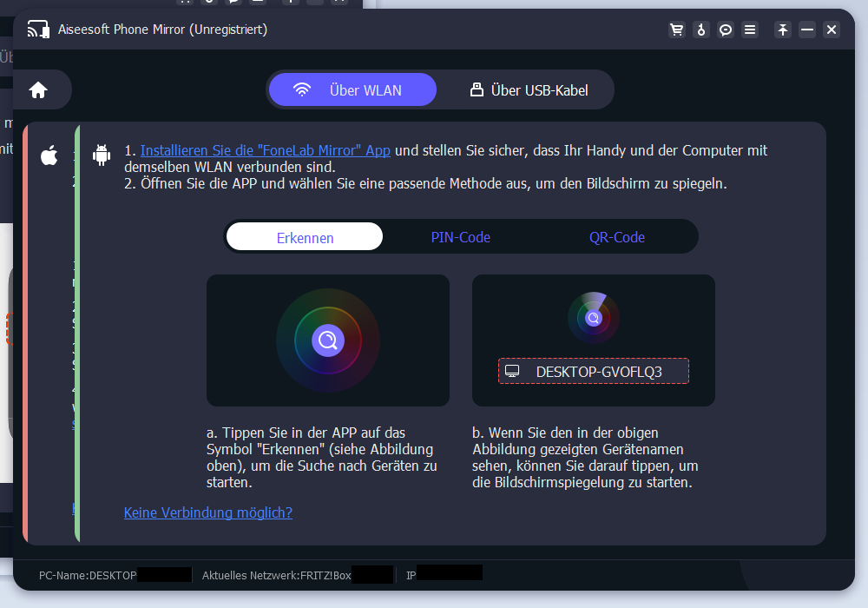Screen dimensions: 868x608
Task: Choose the QR-Code method tab
Action: click(x=616, y=237)
